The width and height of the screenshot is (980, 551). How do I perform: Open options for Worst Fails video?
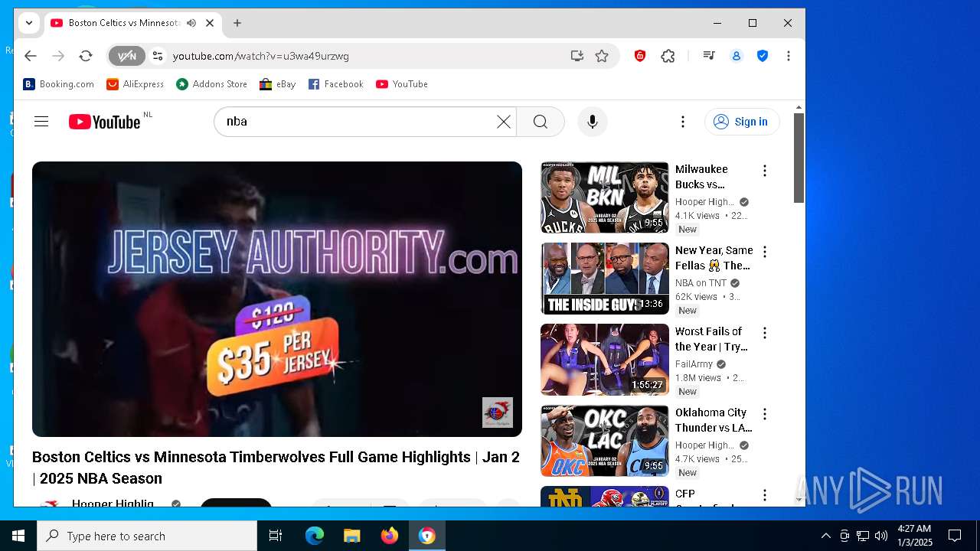tap(764, 333)
